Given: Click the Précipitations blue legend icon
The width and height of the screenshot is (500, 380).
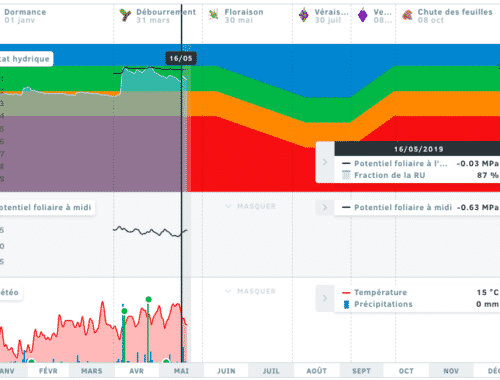Looking at the screenshot, I should click(x=346, y=304).
